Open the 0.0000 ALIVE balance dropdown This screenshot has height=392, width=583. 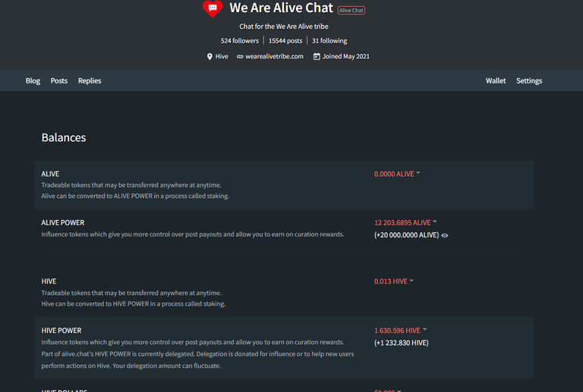[397, 174]
